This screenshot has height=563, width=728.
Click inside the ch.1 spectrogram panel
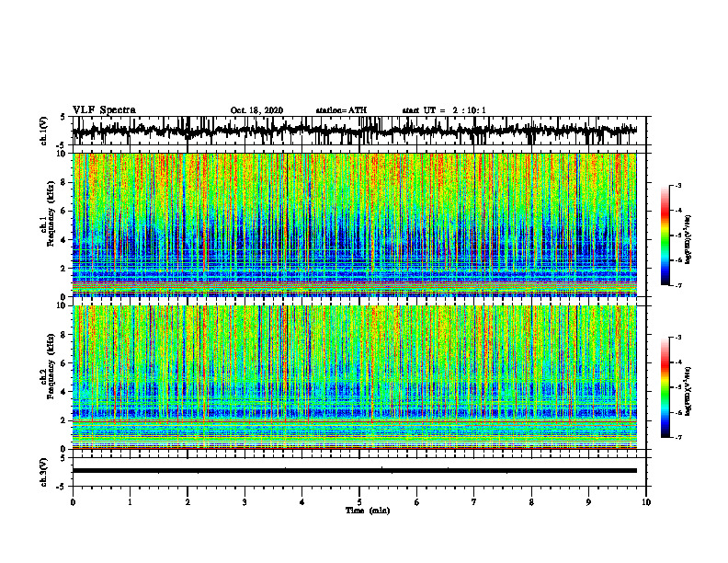click(354, 224)
